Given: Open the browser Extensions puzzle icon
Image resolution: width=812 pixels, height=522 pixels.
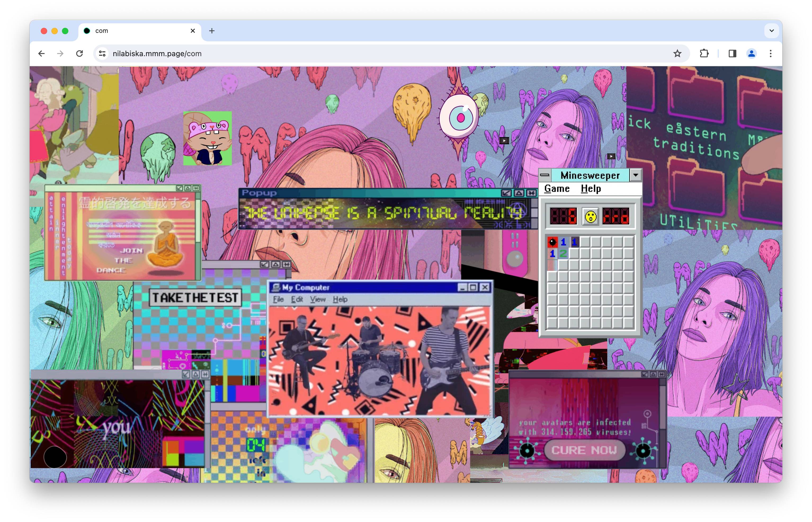Looking at the screenshot, I should coord(704,54).
